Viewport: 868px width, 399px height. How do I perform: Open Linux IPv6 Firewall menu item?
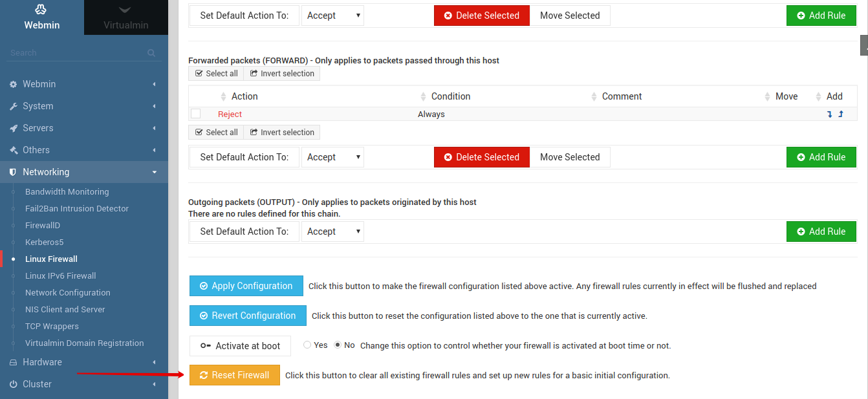(x=60, y=276)
